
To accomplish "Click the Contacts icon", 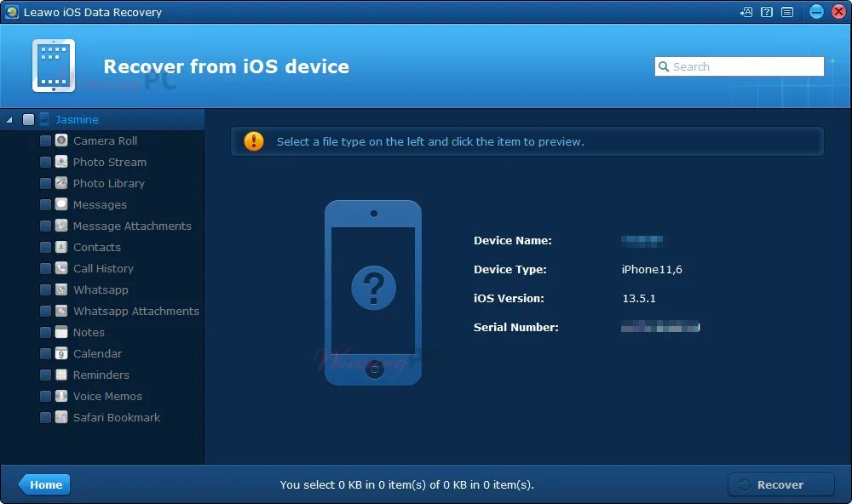I will [61, 247].
